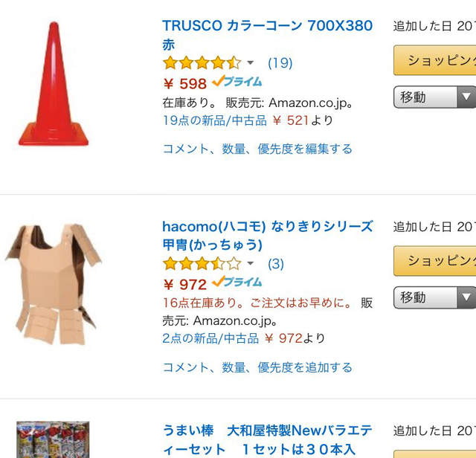The image size is (476, 458).
Task: Open the うまい棒 snack set thumbnail
Action: tap(53, 439)
